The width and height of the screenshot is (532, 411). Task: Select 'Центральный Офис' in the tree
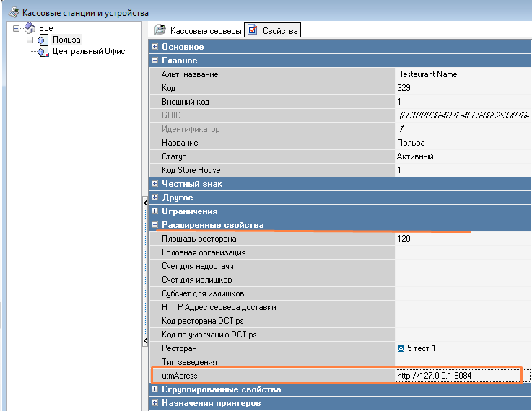pos(89,51)
